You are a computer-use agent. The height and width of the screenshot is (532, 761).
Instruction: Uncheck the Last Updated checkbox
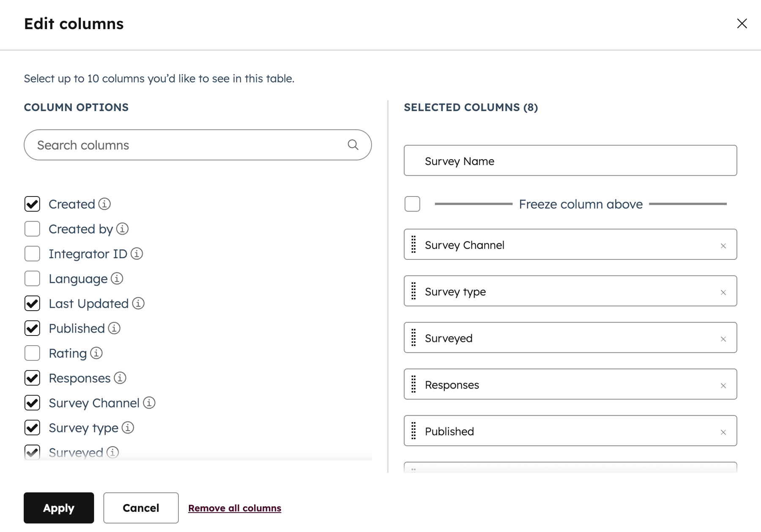coord(32,303)
